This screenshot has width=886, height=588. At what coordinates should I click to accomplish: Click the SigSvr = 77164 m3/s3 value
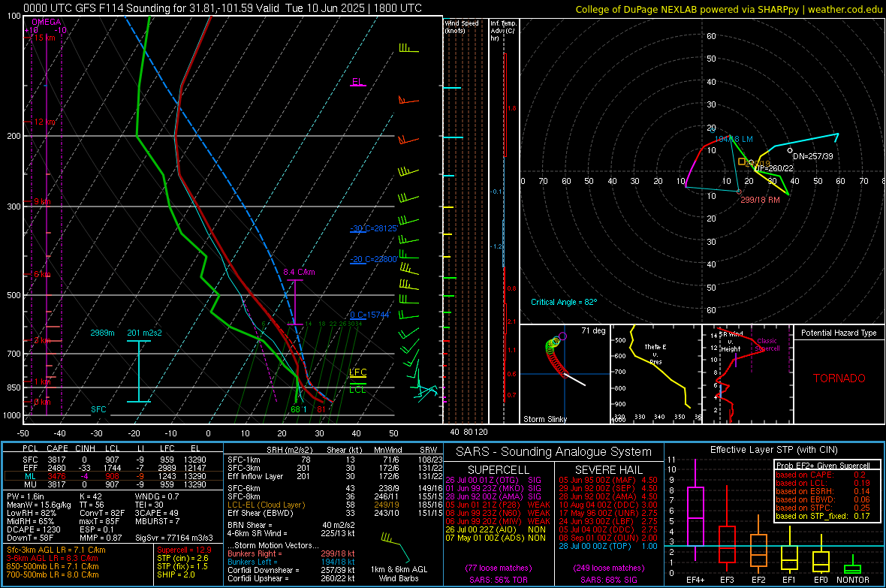click(174, 538)
